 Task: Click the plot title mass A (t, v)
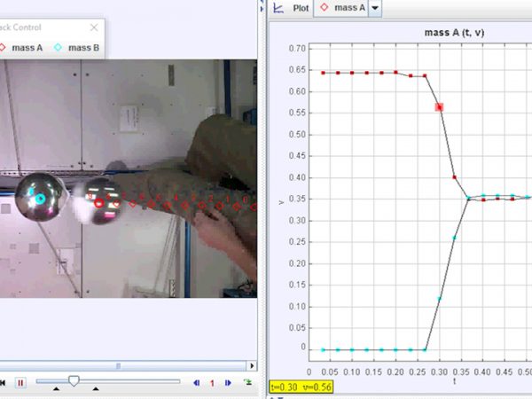click(454, 33)
